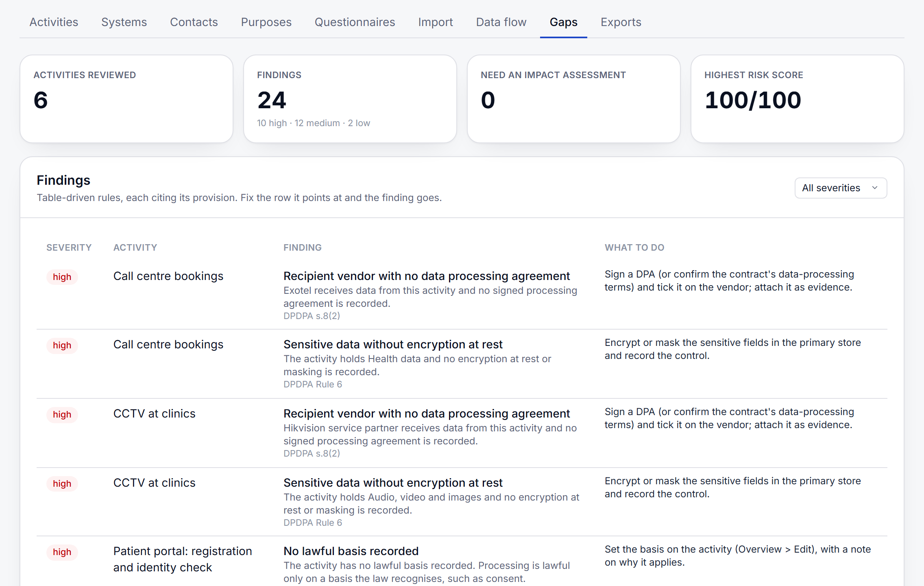Viewport: 924px width, 586px height.
Task: Click the Activities Reviewed card
Action: coord(126,99)
